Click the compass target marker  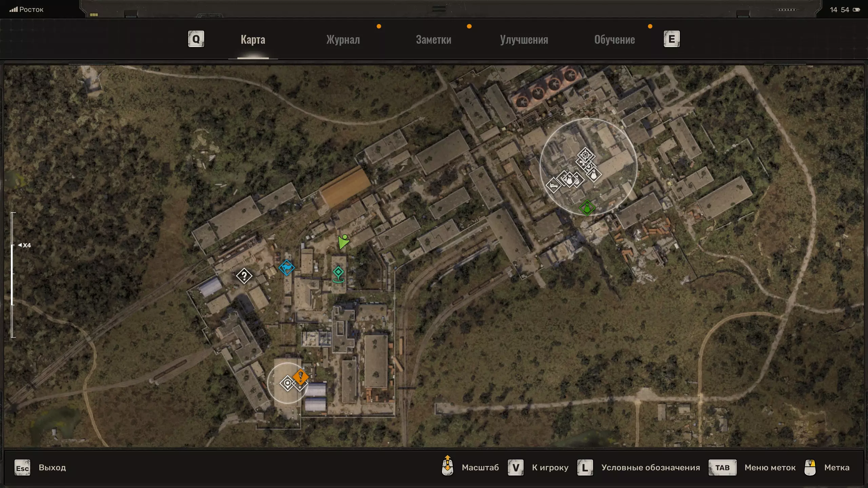[x=586, y=155]
